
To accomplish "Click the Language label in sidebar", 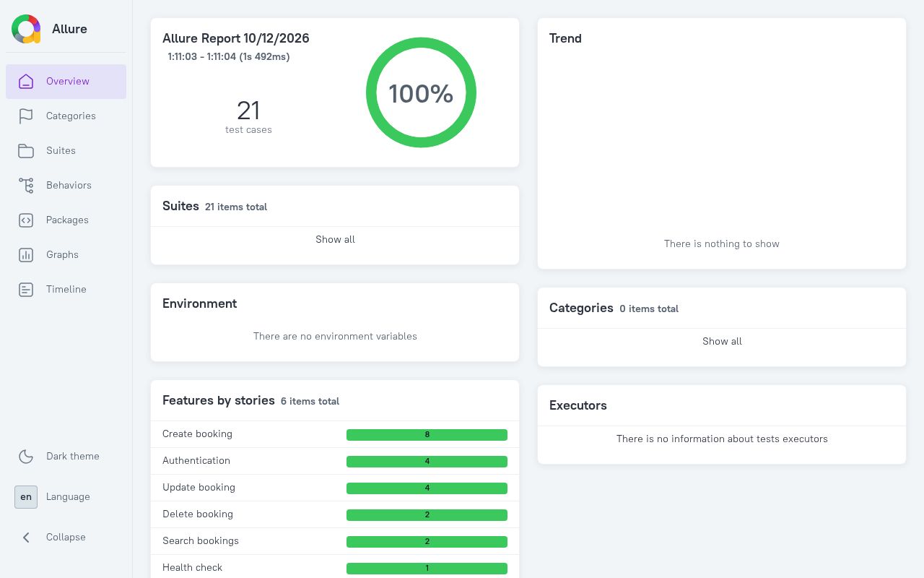I will (68, 497).
